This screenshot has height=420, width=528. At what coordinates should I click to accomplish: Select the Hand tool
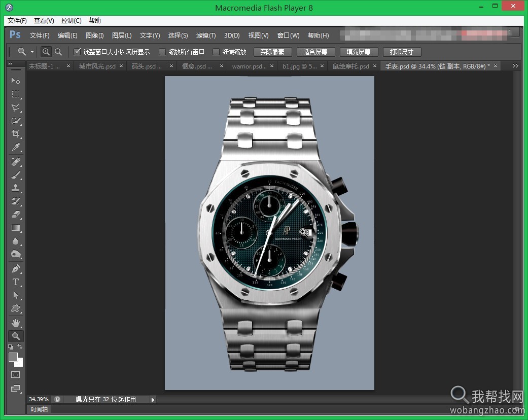(16, 323)
